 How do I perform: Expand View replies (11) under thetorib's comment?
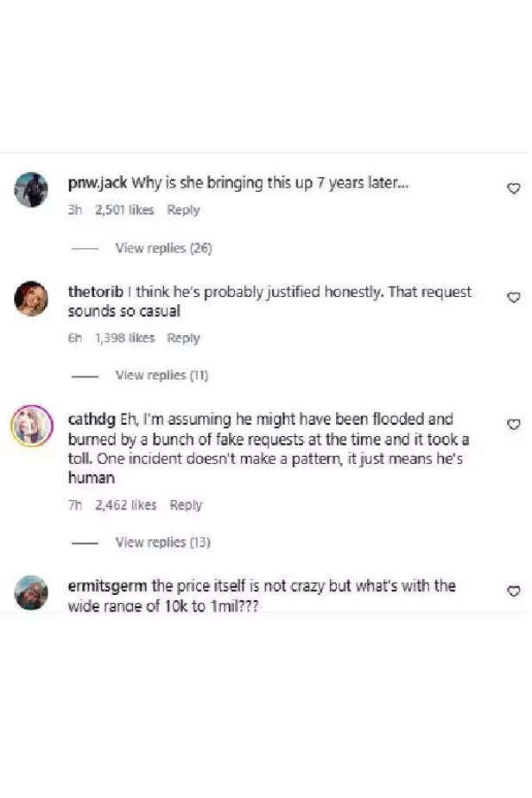point(163,375)
